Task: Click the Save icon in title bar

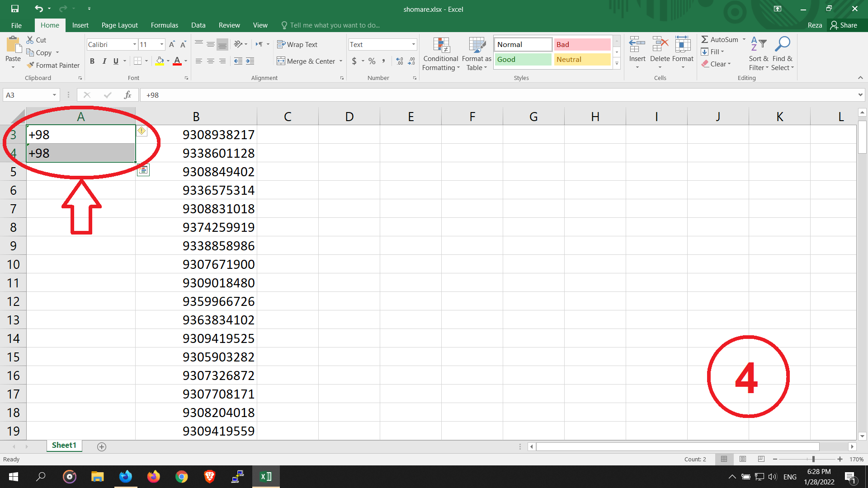Action: [x=15, y=9]
